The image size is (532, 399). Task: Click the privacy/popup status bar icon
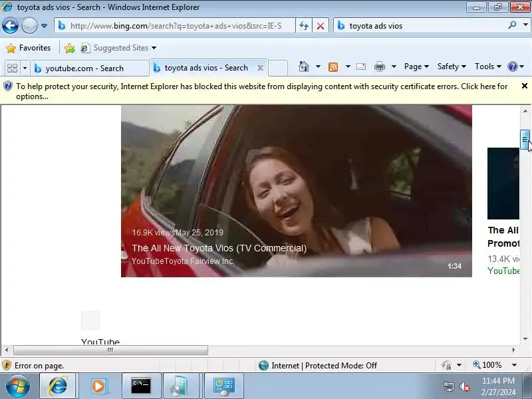446,365
